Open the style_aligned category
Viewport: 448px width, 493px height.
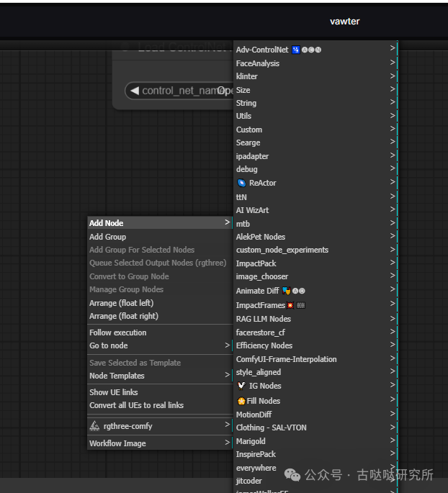[x=315, y=372]
